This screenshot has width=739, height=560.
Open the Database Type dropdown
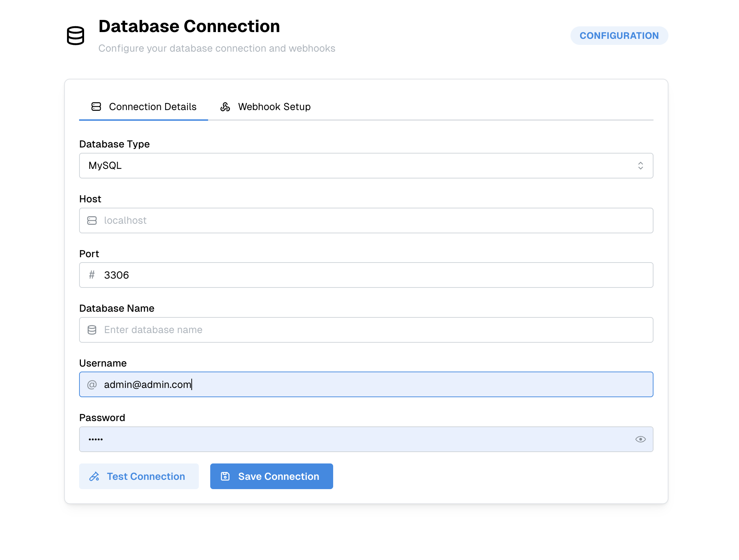[x=366, y=165]
